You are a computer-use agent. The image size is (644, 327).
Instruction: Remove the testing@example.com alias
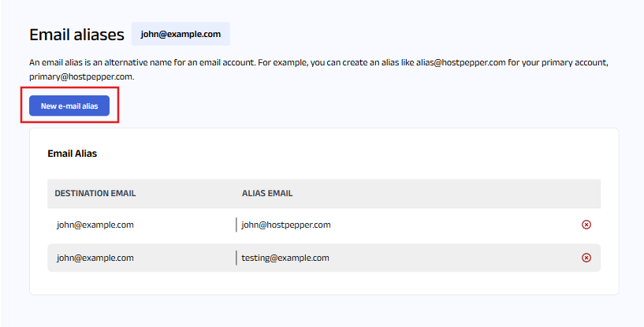click(586, 258)
